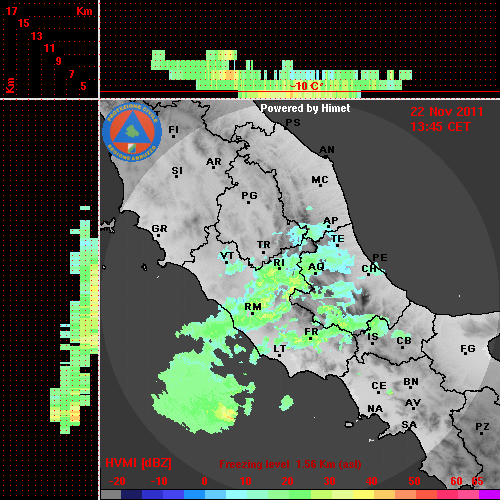Click the RM city marker on map
Screen dimensions: 500x500
[252, 314]
